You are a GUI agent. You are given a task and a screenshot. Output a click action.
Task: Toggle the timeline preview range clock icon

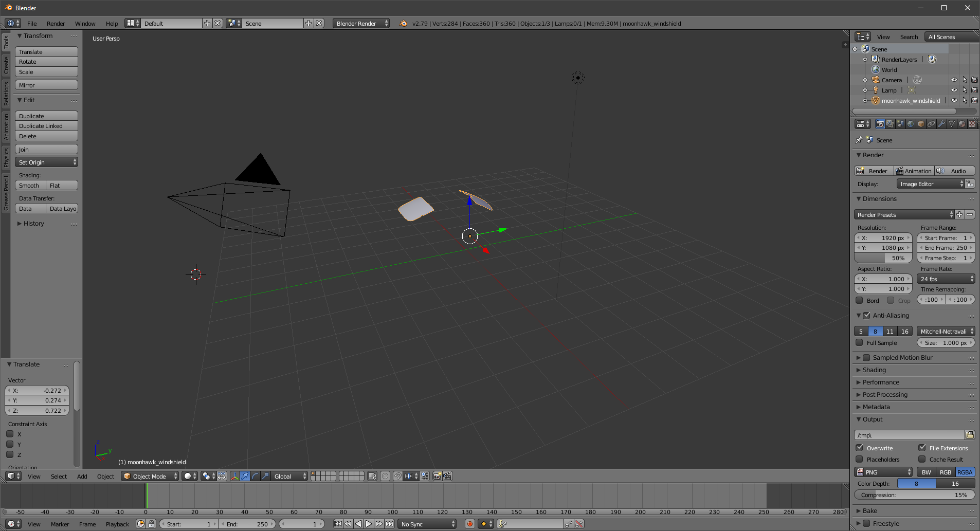coord(141,524)
